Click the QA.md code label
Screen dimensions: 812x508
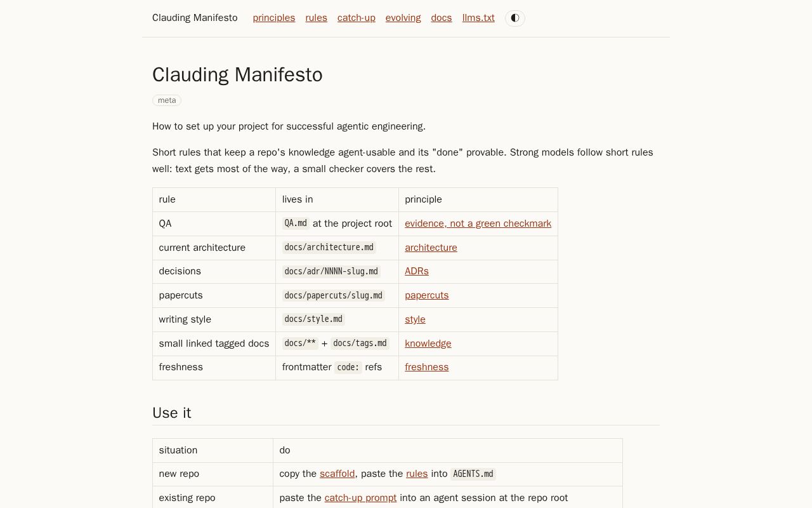(296, 224)
